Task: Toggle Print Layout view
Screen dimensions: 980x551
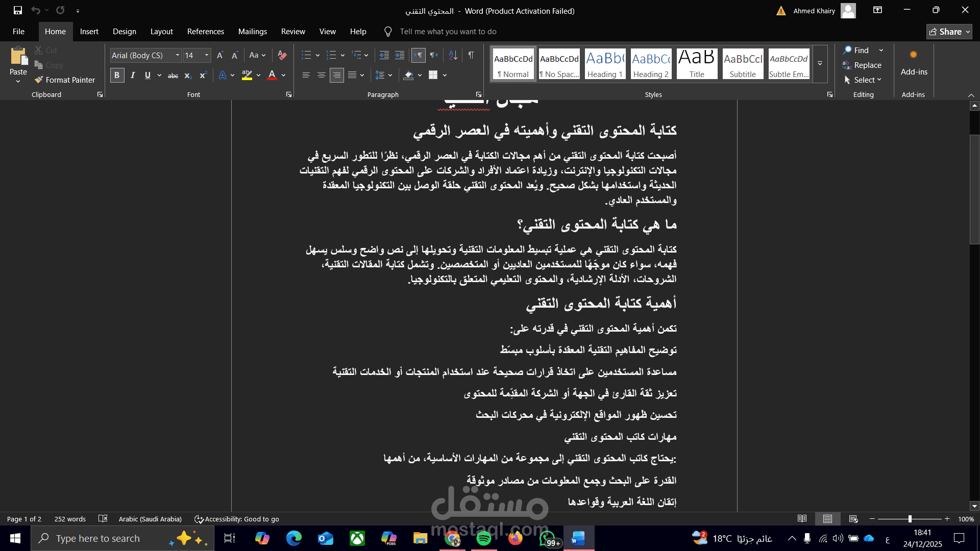Action: tap(827, 519)
